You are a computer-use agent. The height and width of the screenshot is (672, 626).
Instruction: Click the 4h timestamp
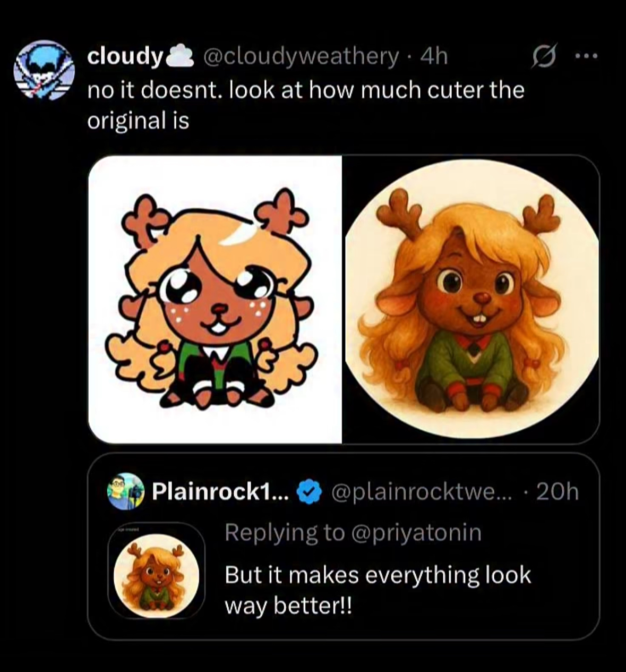[x=434, y=56]
